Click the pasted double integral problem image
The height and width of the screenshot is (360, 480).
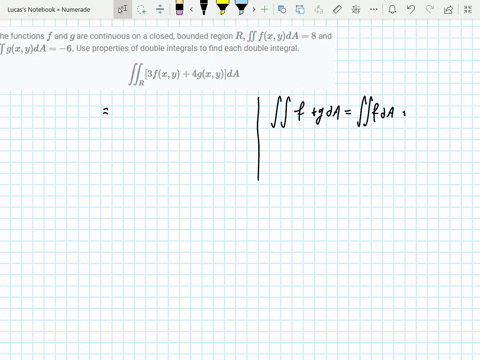click(168, 58)
